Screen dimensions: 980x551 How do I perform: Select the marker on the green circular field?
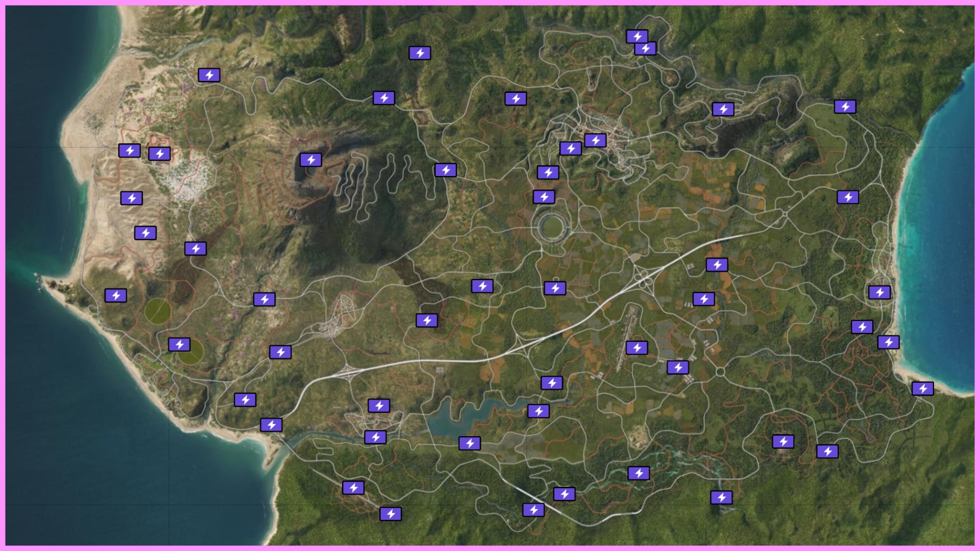click(x=179, y=344)
